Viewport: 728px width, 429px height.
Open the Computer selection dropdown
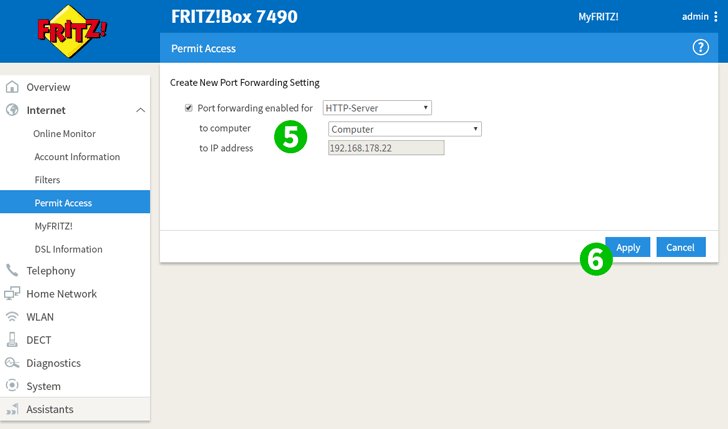tap(404, 129)
